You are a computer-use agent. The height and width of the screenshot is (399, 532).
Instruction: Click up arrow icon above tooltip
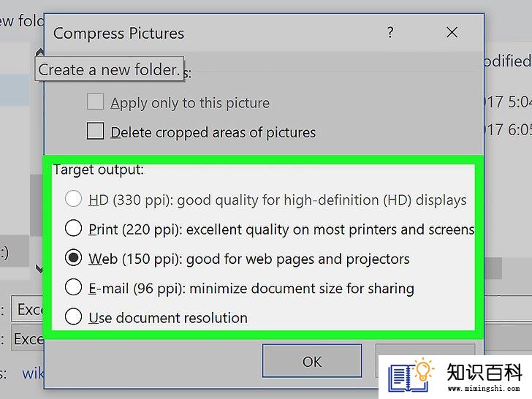[x=40, y=53]
